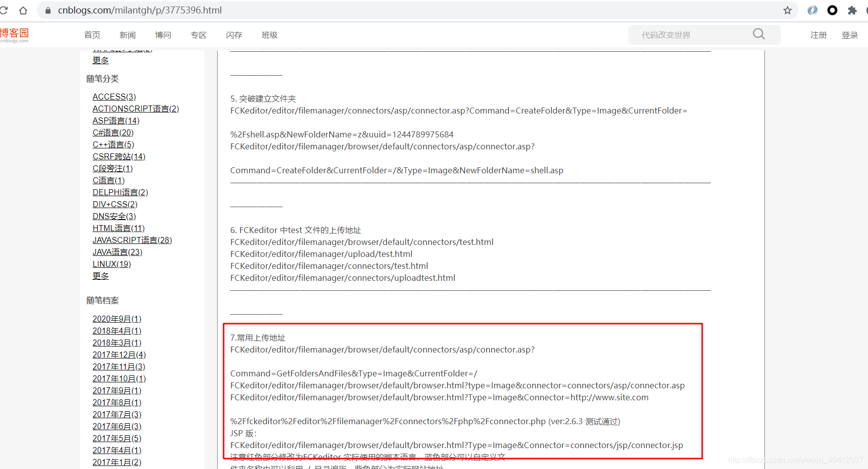Click the 随笔档案 sidebar heading
868x469 pixels.
tap(102, 300)
